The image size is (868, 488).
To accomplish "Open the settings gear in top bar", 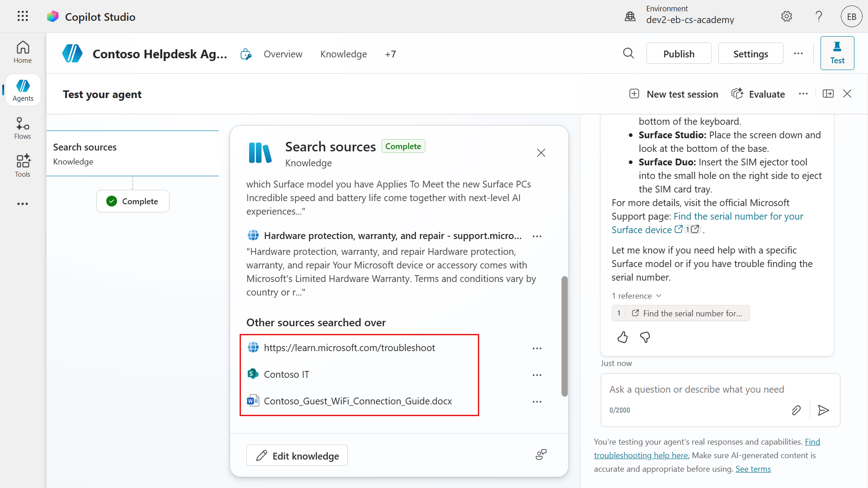I will click(787, 16).
